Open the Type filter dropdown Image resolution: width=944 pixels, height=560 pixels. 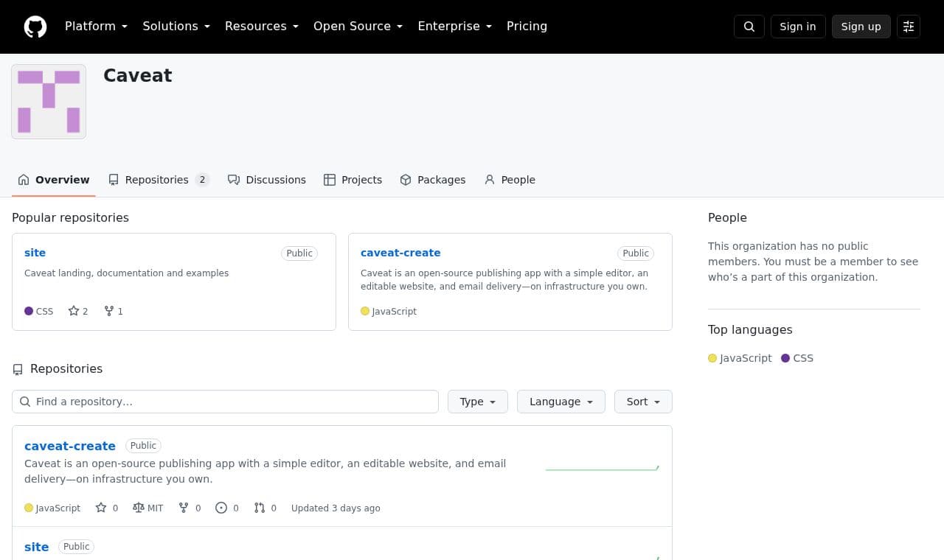(478, 402)
